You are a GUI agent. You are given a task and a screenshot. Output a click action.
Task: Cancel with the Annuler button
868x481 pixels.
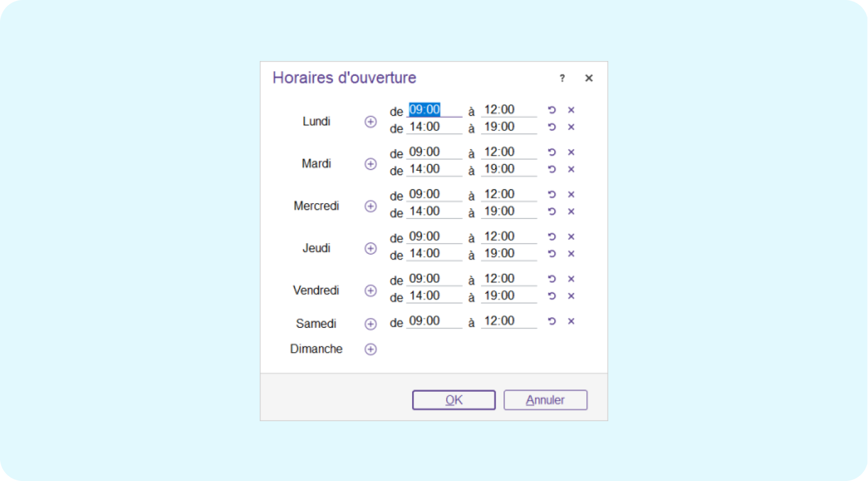click(x=545, y=399)
